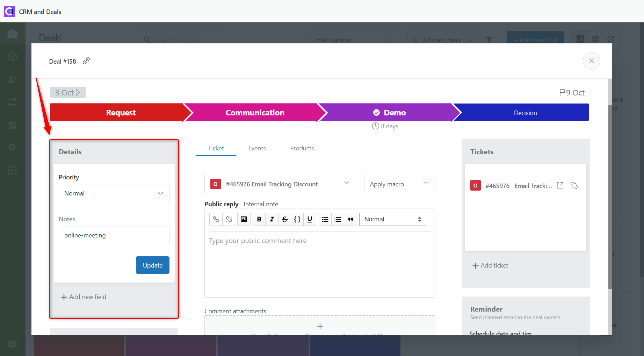Click the CRM and Deals app logo
Viewport: 644px width, 356px height.
(x=9, y=12)
